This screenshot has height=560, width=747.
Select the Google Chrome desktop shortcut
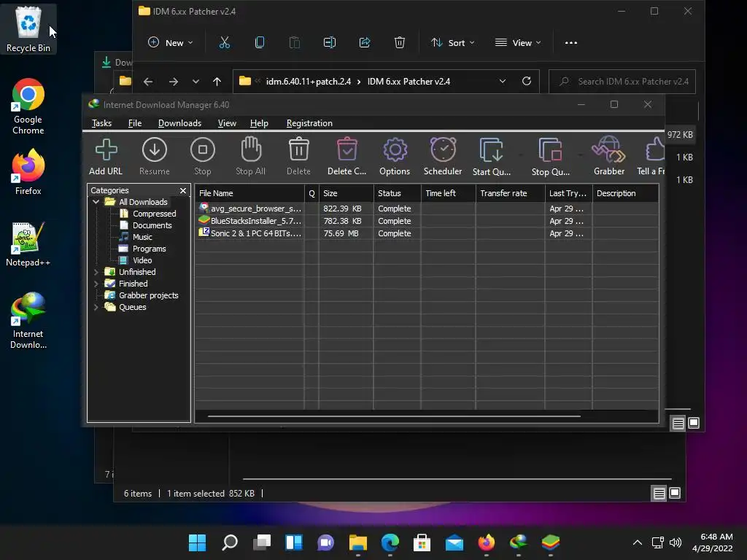point(28,106)
